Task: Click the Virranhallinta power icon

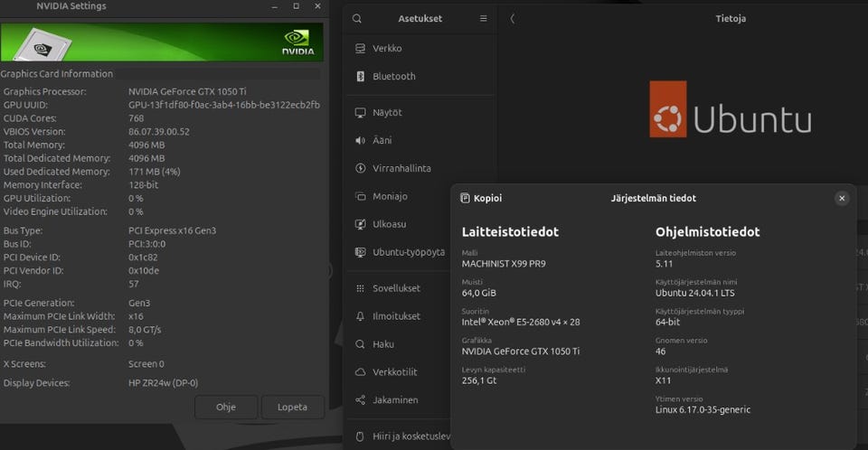Action: tap(361, 168)
